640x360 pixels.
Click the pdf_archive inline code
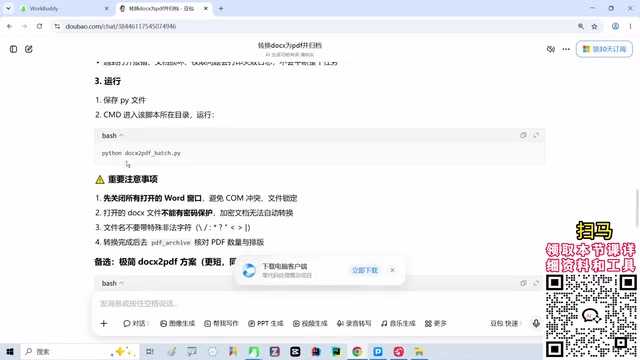point(171,242)
